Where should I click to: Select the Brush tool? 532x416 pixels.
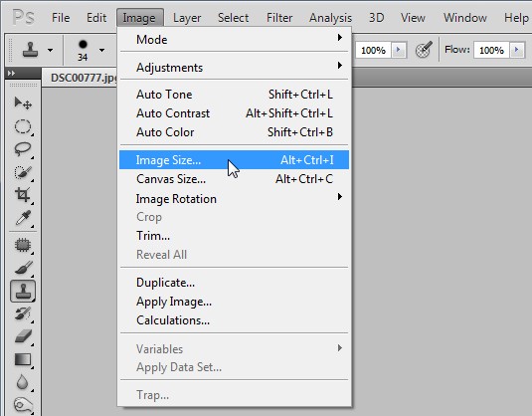[23, 268]
